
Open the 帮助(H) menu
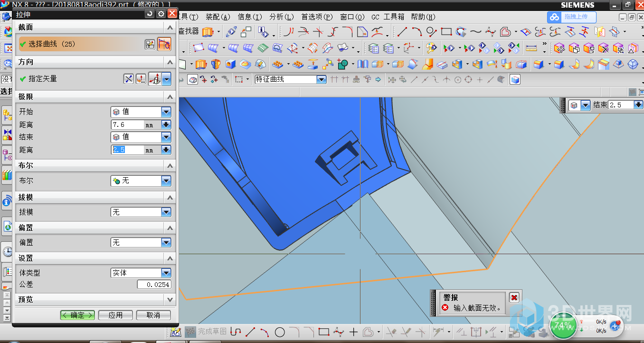423,17
